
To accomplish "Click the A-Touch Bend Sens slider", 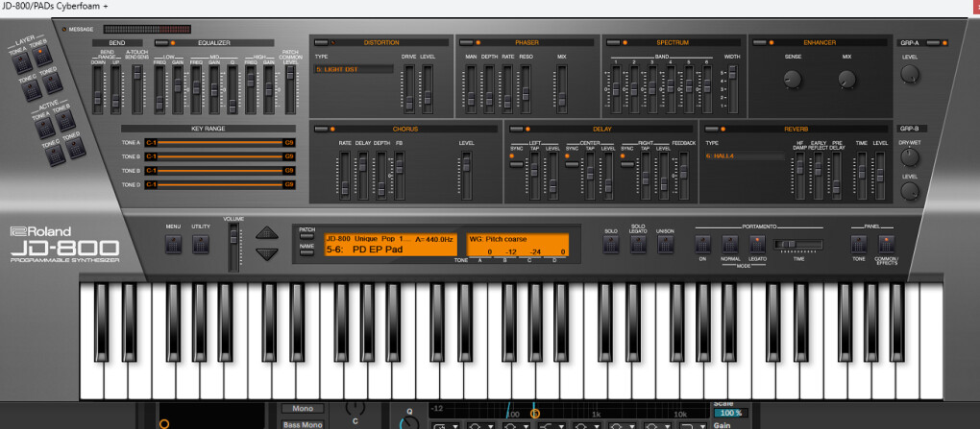I will point(137,90).
